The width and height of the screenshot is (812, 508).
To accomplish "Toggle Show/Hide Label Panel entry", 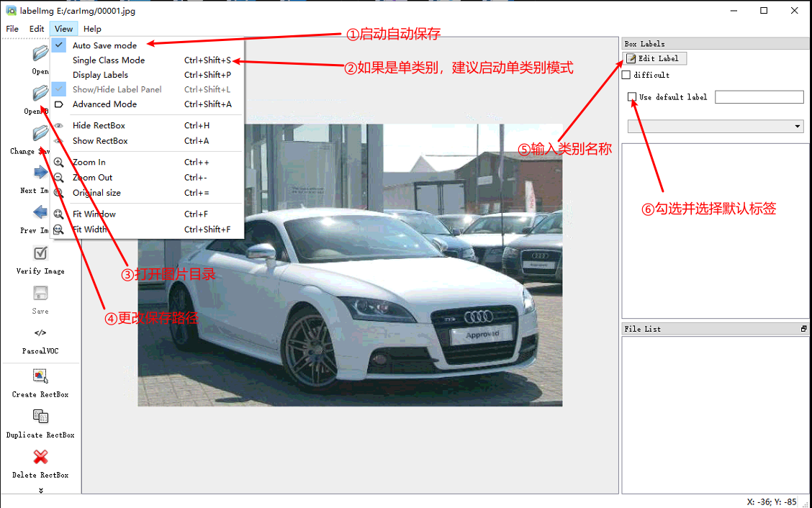I will pos(147,89).
